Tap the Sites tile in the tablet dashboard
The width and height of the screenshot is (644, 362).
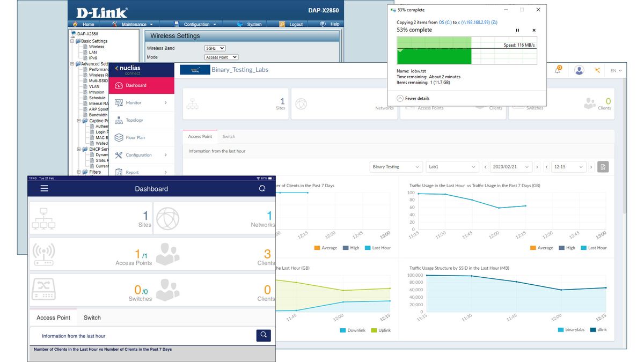click(91, 218)
